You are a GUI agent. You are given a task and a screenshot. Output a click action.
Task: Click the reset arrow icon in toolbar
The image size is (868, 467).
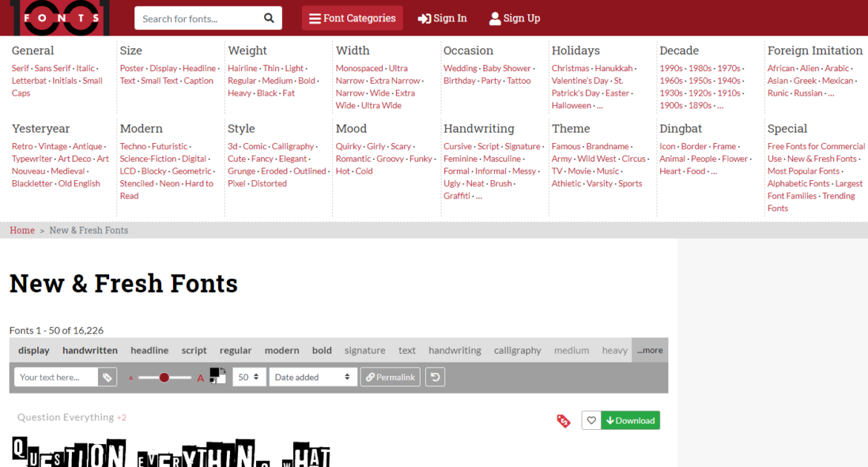click(435, 377)
